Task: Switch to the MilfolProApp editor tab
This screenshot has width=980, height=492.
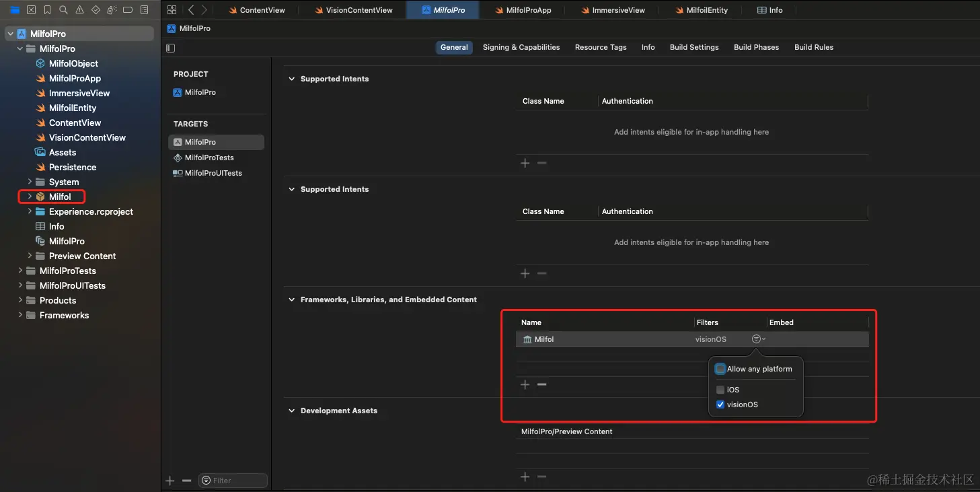Action: [x=523, y=10]
